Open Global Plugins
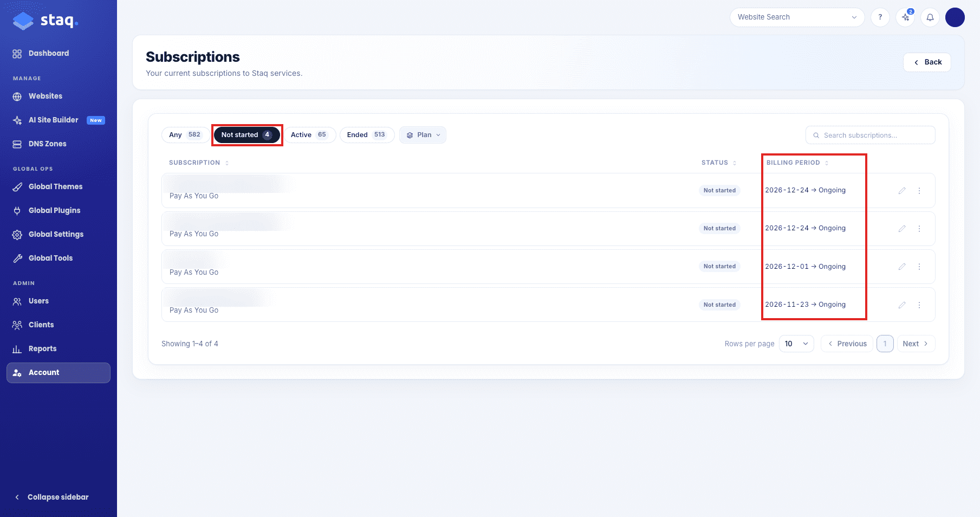The image size is (980, 517). tap(59, 210)
